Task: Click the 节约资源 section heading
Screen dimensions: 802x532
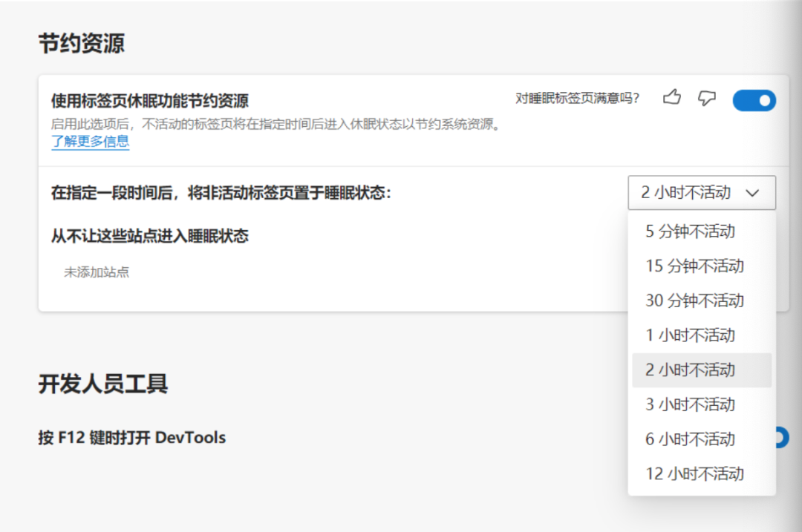Action: [x=82, y=43]
